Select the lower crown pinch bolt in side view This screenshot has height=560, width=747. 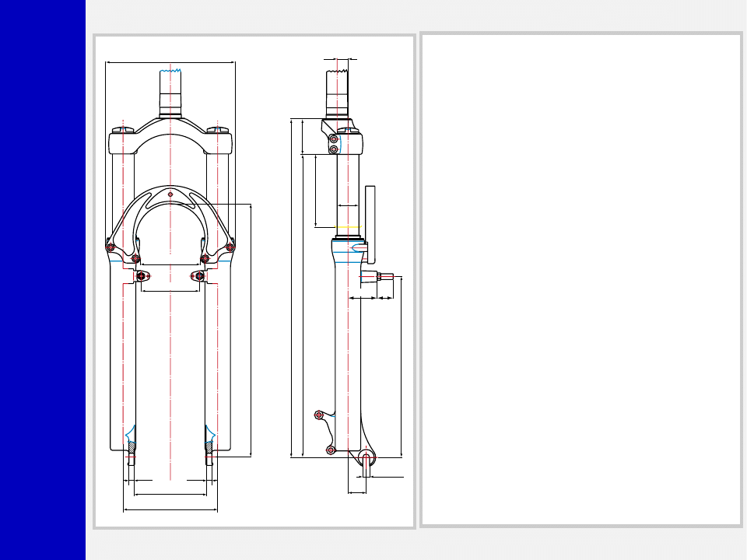pyautogui.click(x=334, y=149)
